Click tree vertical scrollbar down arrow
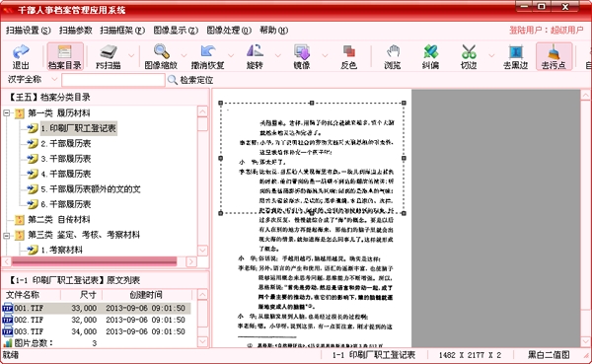 click(202, 251)
